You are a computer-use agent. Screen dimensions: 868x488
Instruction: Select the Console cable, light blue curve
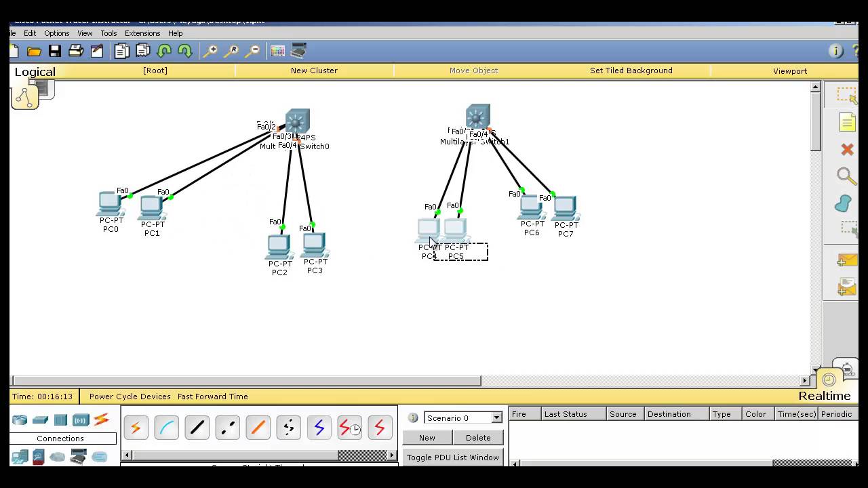166,428
